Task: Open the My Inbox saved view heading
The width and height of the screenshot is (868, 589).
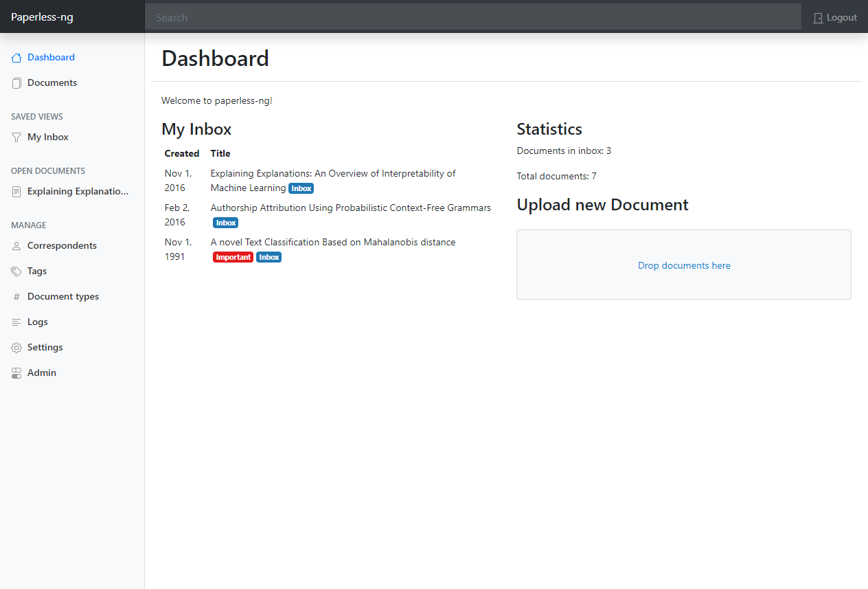Action: point(196,129)
